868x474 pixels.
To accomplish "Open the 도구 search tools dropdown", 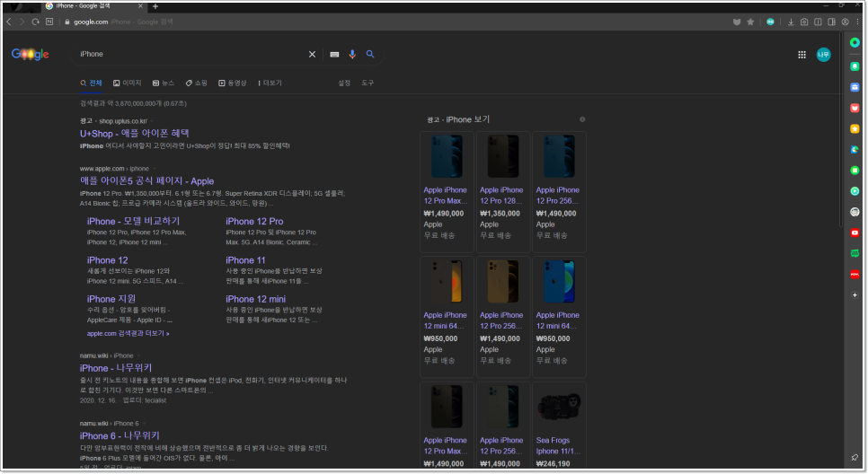I will point(368,83).
